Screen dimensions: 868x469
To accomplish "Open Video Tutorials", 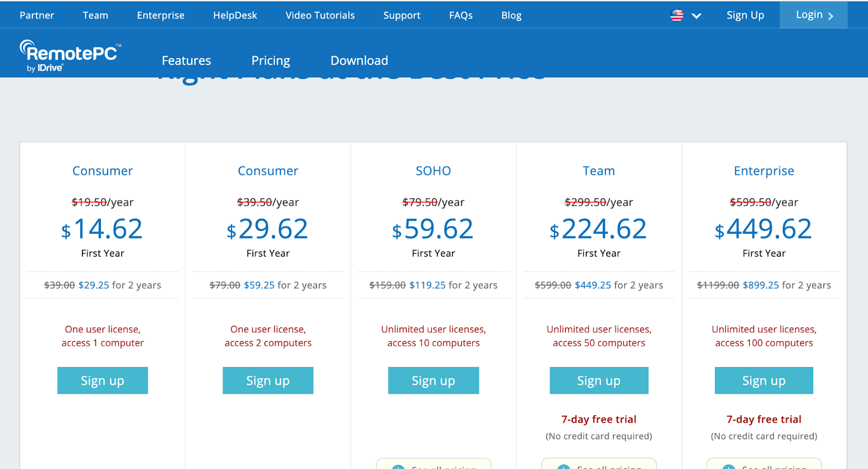I will click(320, 15).
